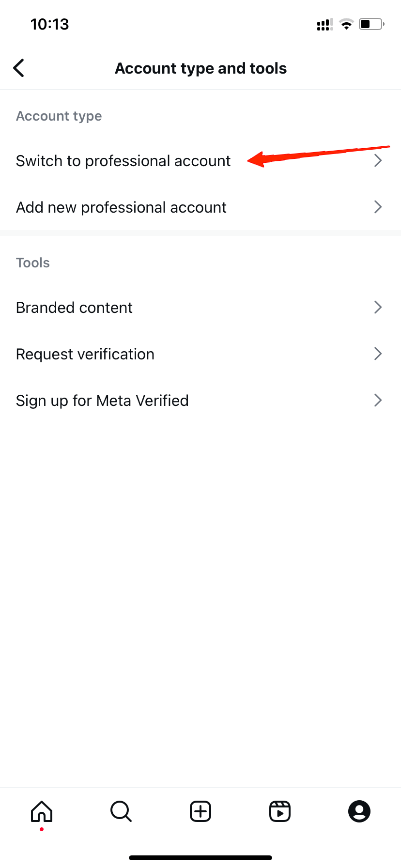Screen dimensions: 401x868
Task: Select the Search icon in bottom navigation
Action: pyautogui.click(x=121, y=811)
